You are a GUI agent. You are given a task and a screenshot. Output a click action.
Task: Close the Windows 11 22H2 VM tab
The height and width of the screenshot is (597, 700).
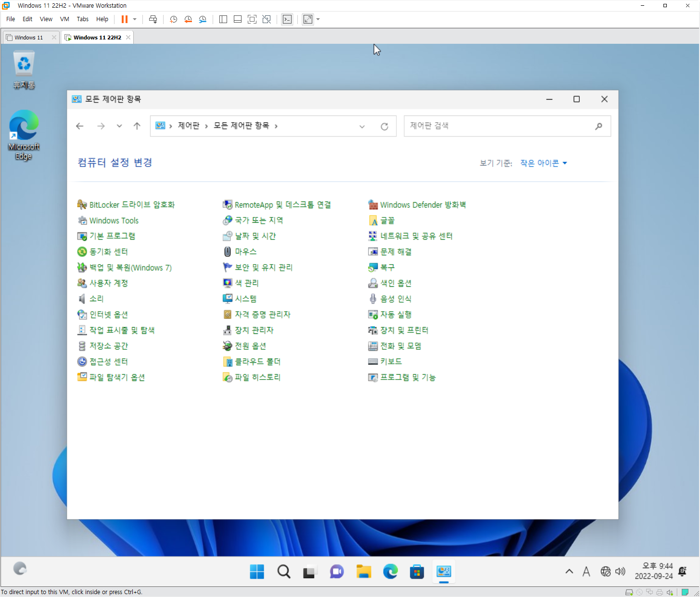tap(128, 38)
